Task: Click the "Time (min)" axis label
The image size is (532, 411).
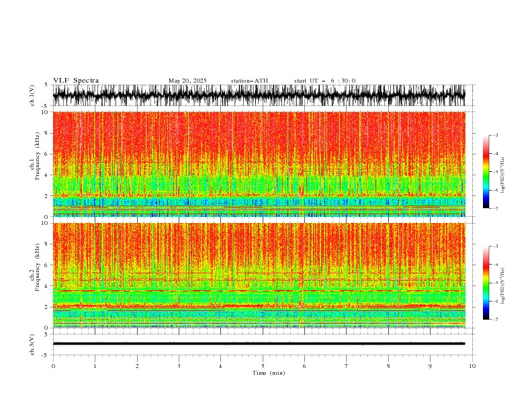Action: 269,373
